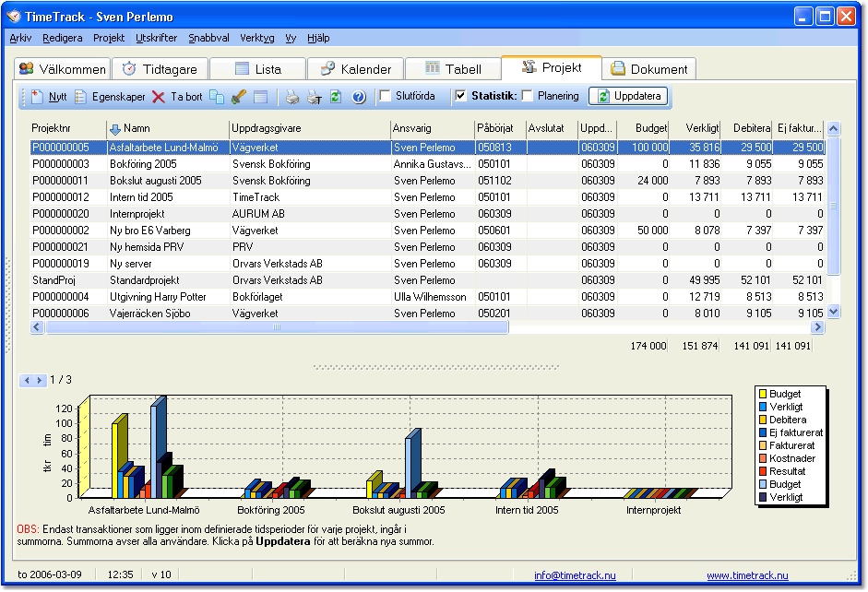Click the blue sort arrow beside Namn
The width and height of the screenshot is (868, 592).
[114, 129]
